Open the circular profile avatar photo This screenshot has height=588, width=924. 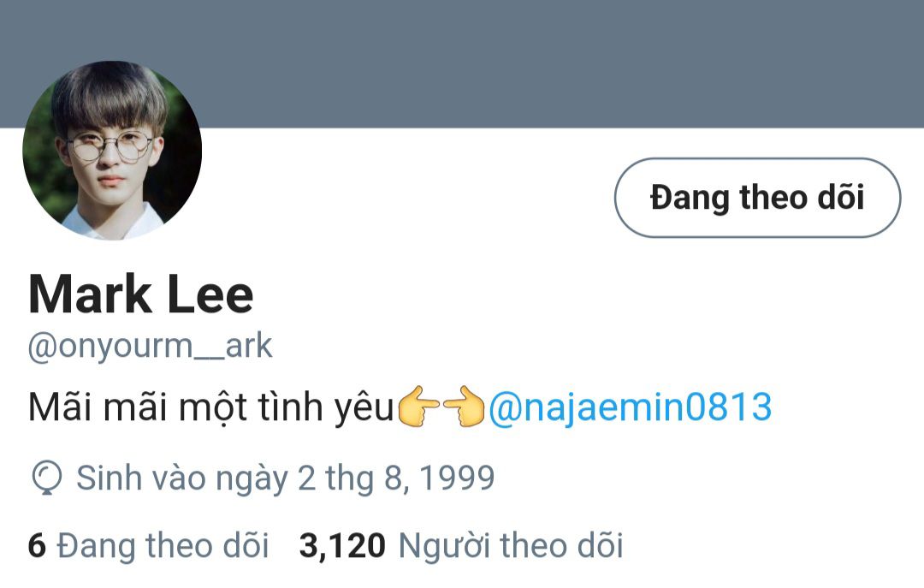[x=112, y=151]
